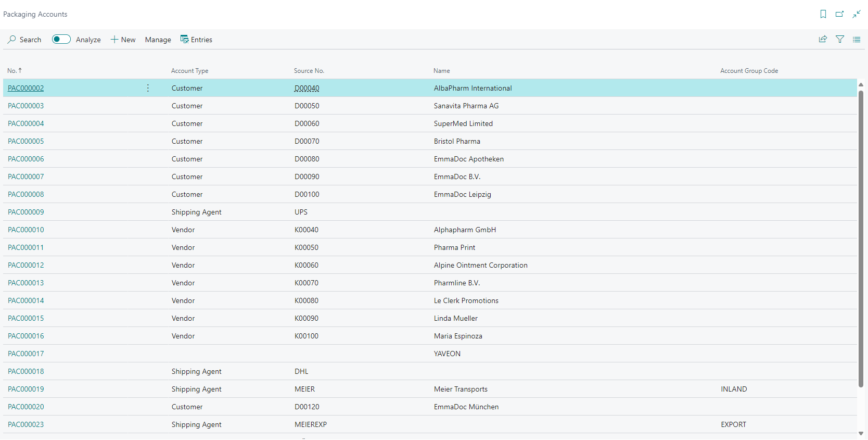Select the YAVEON name cell
The image size is (868, 440).
[x=448, y=354]
